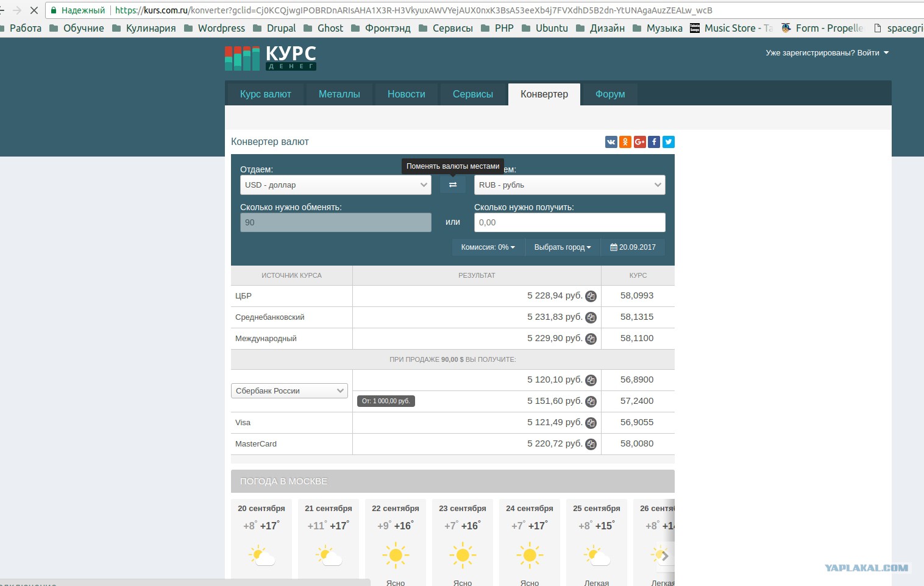The height and width of the screenshot is (586, 924).
Task: Click the MasterCard rate 58,0080
Action: click(x=637, y=443)
